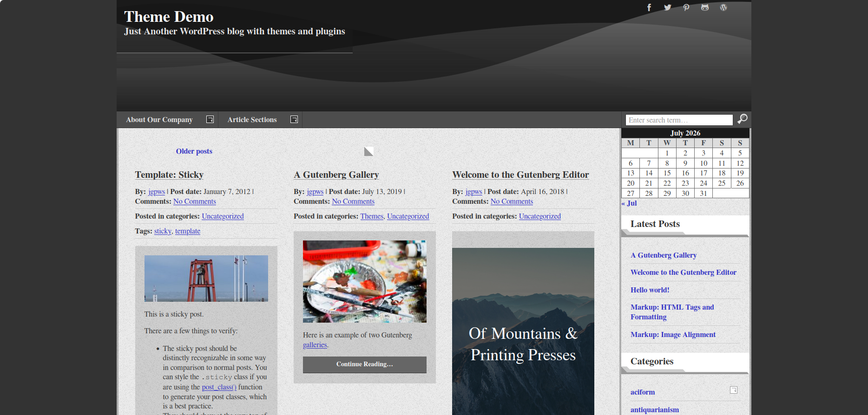Image resolution: width=868 pixels, height=415 pixels.
Task: Open Uncategorized category of Template: Sticky post
Action: pos(223,216)
